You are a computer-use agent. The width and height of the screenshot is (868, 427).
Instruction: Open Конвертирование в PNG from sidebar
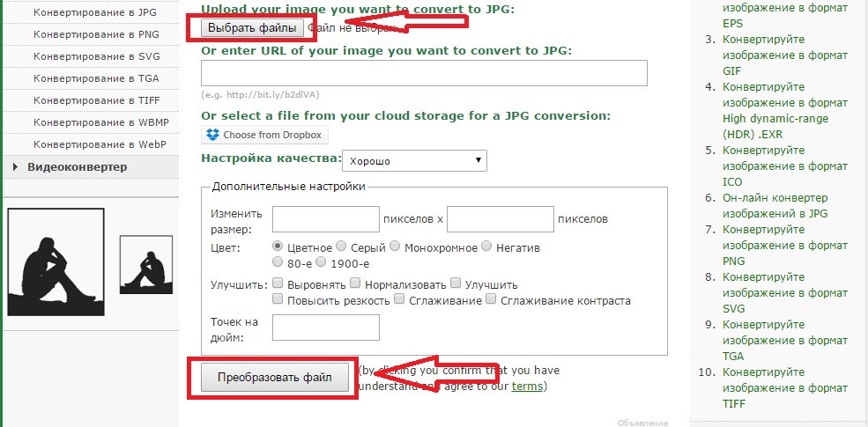pyautogui.click(x=84, y=34)
